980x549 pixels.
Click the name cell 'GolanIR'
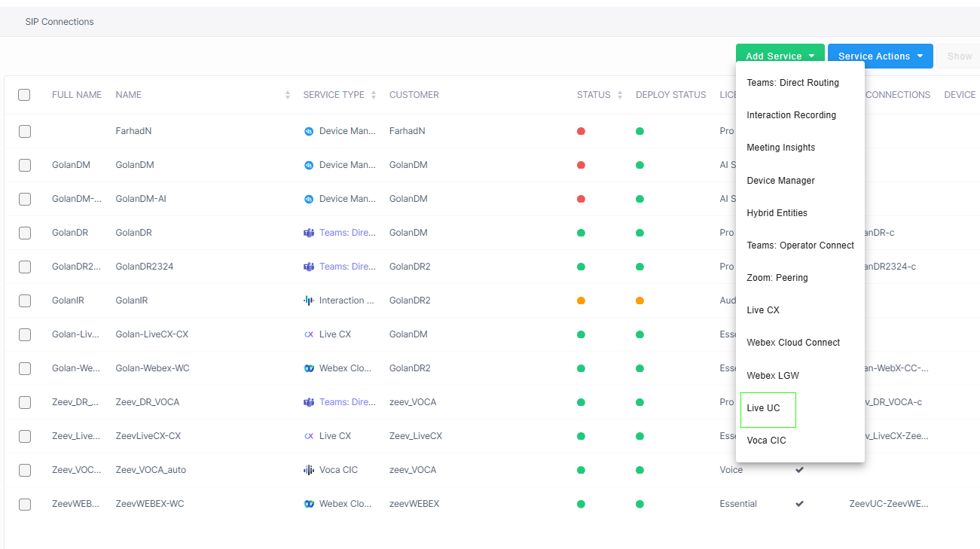tap(131, 300)
